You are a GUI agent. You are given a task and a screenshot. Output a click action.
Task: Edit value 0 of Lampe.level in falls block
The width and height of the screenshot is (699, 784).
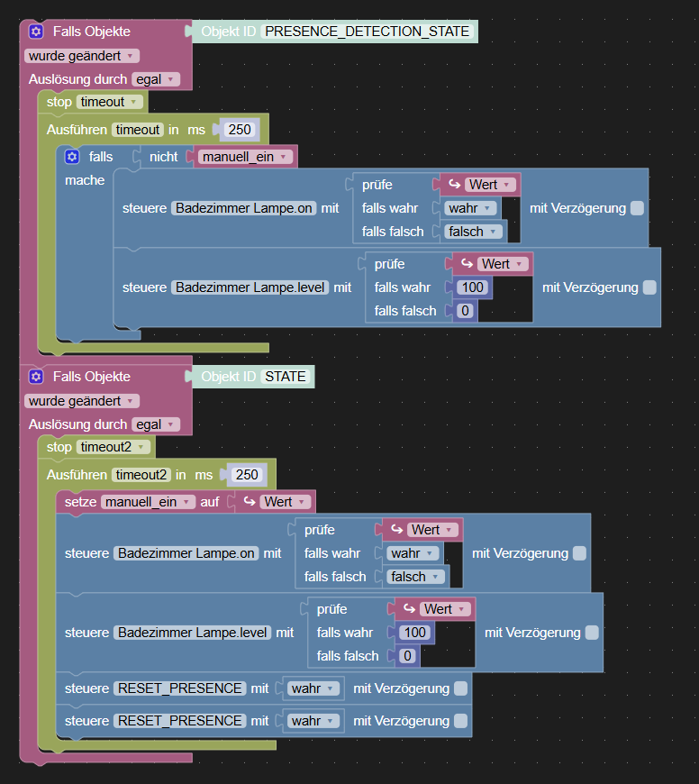465,311
